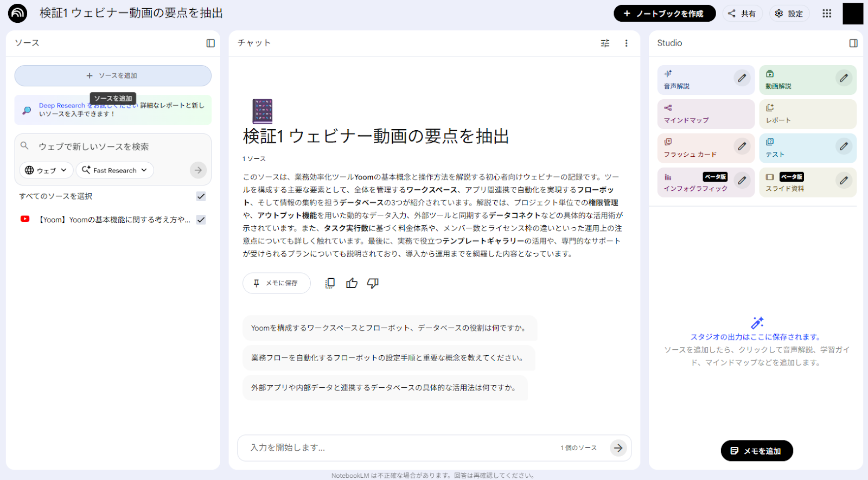The image size is (868, 480).
Task: Uncheck the Yoom YouTube source checkbox
Action: (x=201, y=220)
